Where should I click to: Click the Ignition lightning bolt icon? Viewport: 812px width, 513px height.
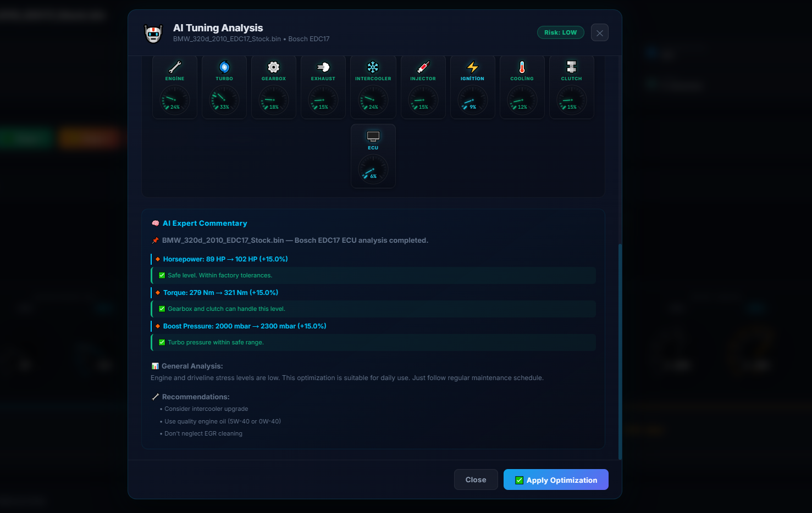click(472, 67)
